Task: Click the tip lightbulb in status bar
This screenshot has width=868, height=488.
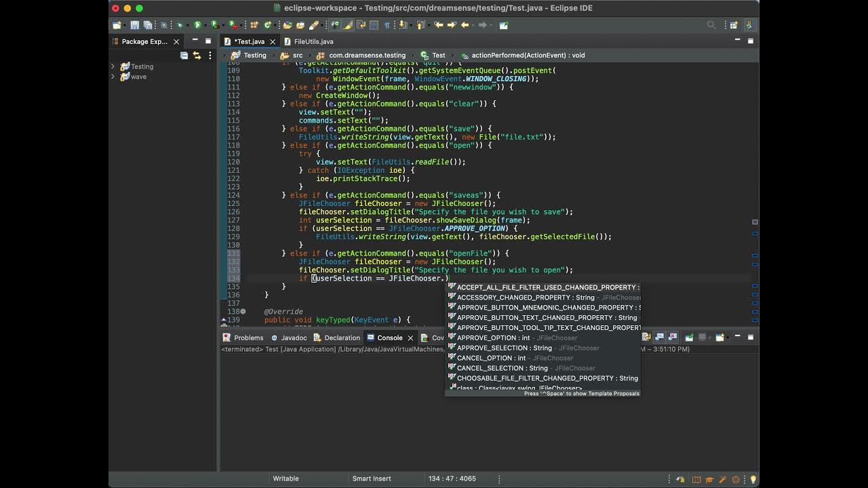Action: point(753,479)
